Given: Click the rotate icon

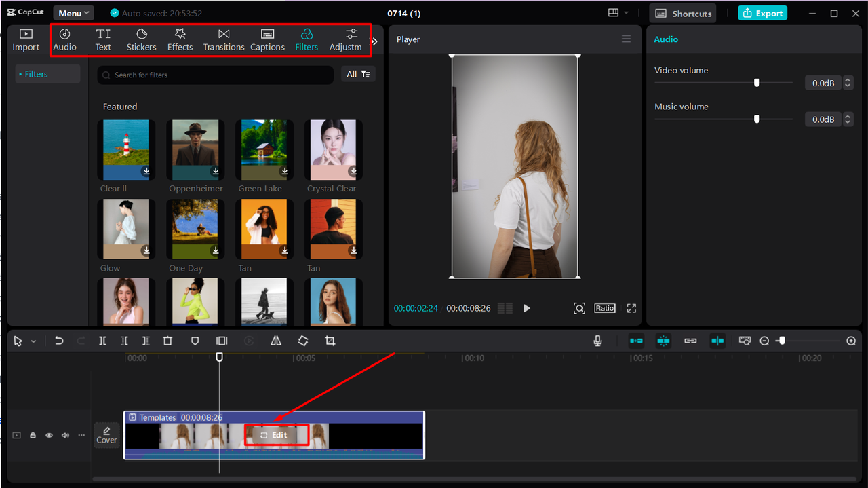Looking at the screenshot, I should click(303, 341).
